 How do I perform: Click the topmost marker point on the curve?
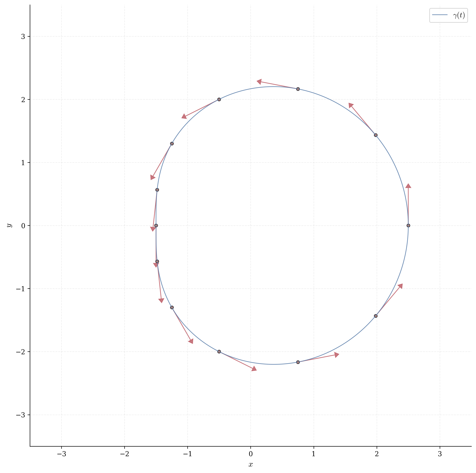(x=298, y=89)
